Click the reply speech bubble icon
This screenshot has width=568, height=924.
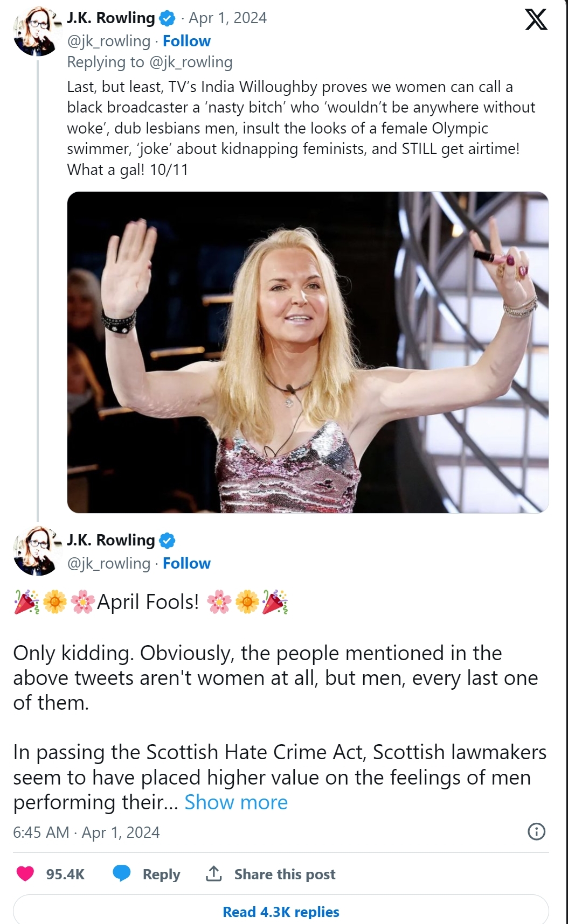[x=122, y=873]
